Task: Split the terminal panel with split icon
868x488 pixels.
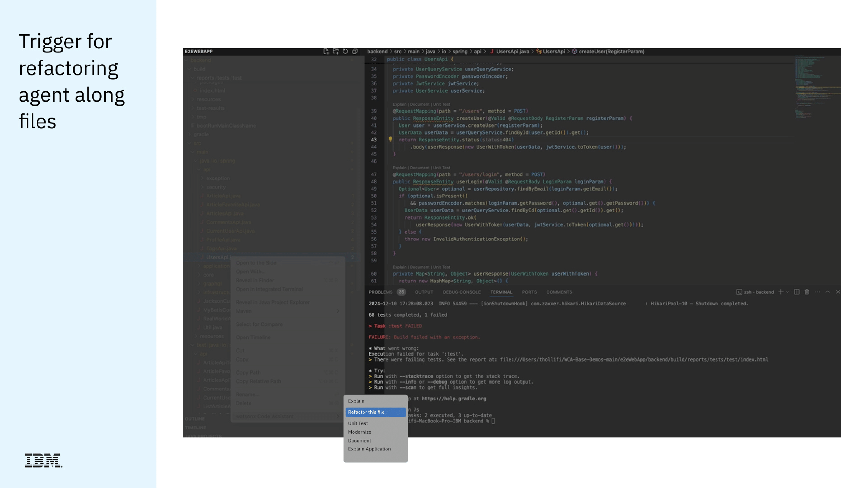Action: coord(797,292)
